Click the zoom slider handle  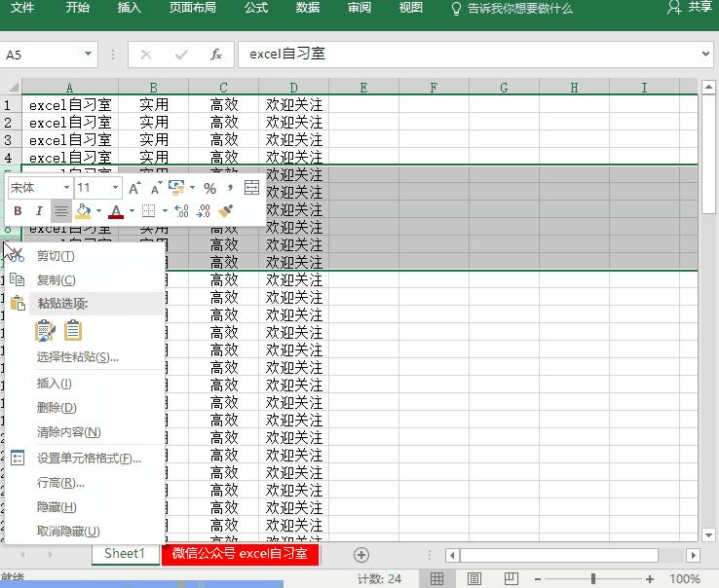click(593, 579)
